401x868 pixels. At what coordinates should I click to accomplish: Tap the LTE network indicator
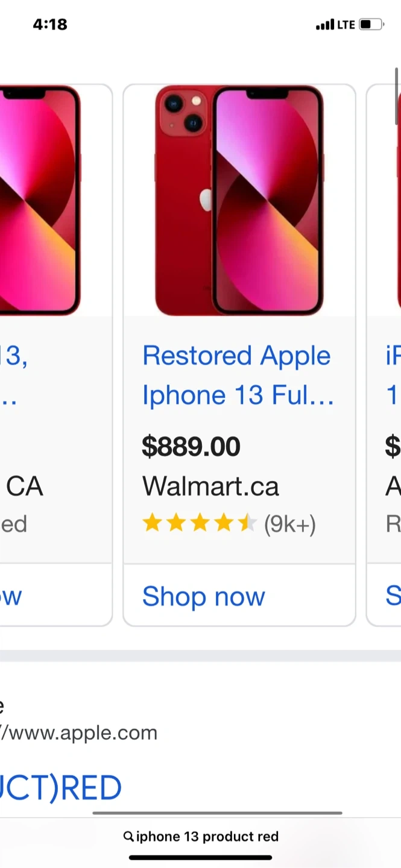[346, 25]
